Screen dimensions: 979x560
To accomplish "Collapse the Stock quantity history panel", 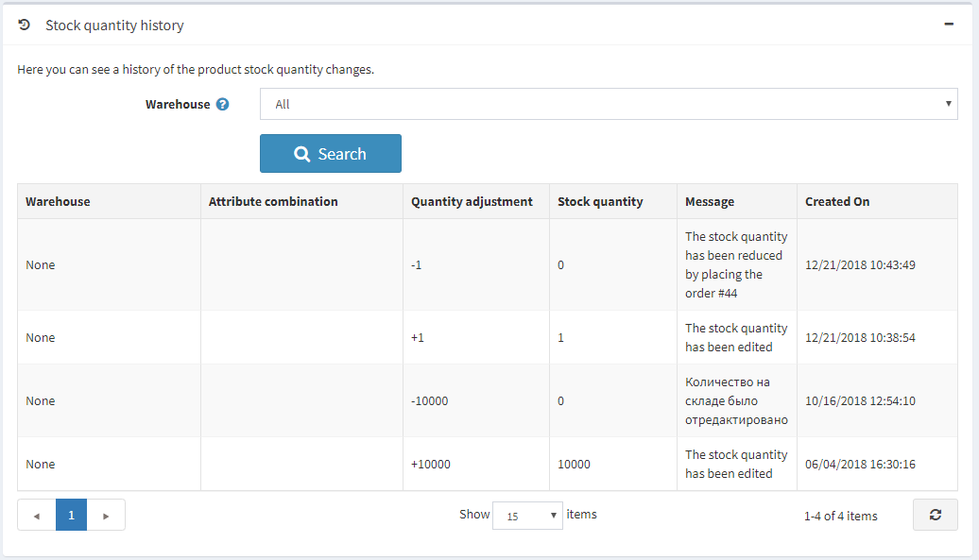I will 949,24.
